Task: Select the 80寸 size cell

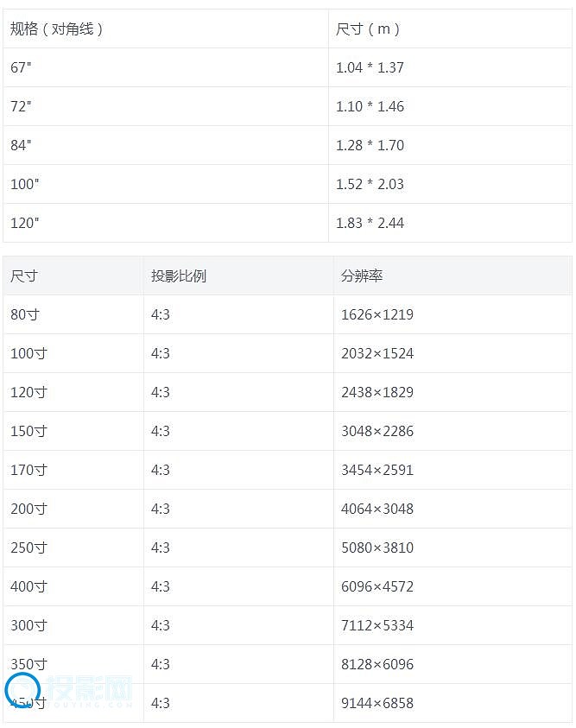Action: click(25, 314)
